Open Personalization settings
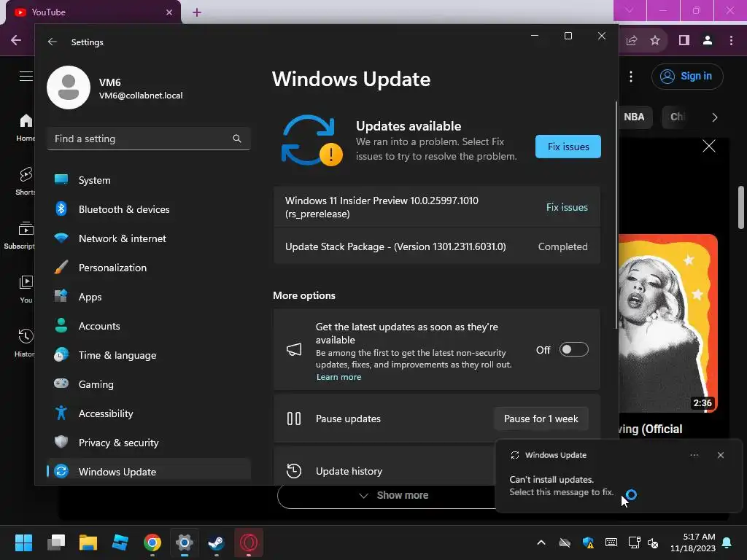 pyautogui.click(x=149, y=268)
